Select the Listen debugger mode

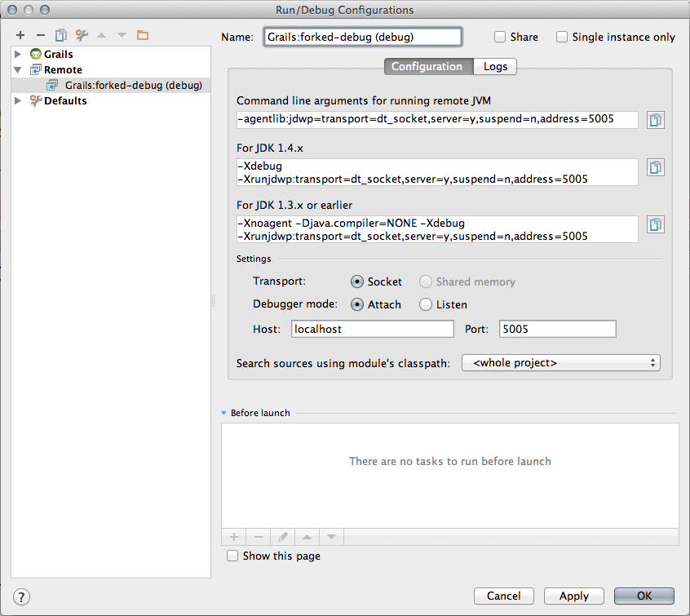tap(426, 304)
